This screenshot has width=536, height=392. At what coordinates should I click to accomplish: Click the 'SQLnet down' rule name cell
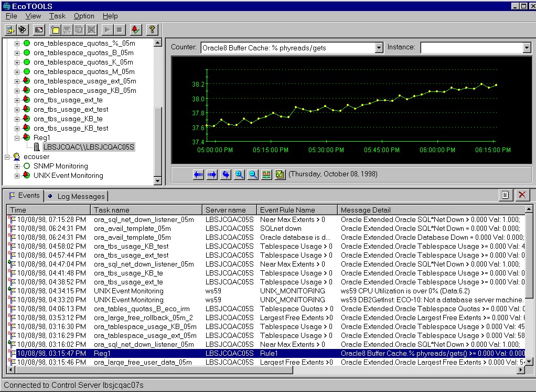pos(281,228)
